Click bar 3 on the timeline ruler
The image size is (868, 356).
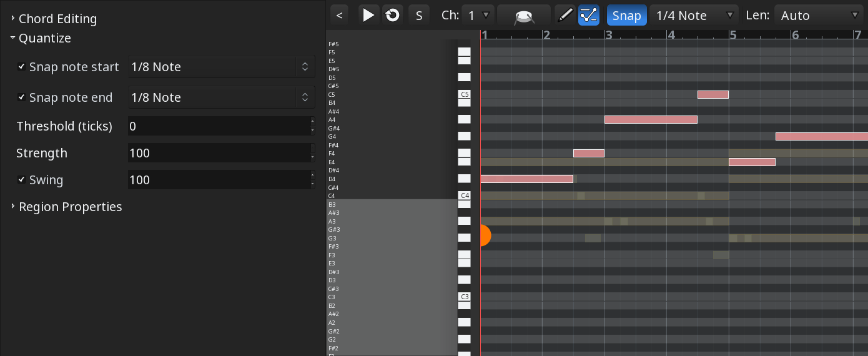coord(609,35)
